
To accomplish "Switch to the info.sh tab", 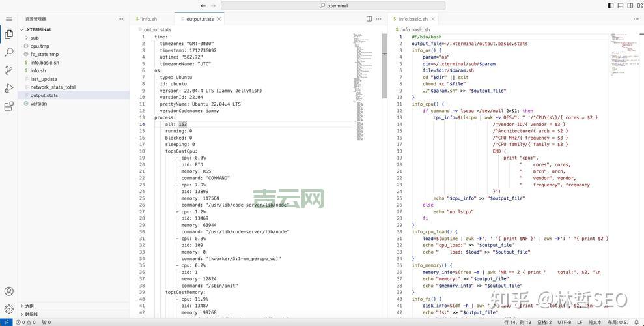I will (x=149, y=19).
